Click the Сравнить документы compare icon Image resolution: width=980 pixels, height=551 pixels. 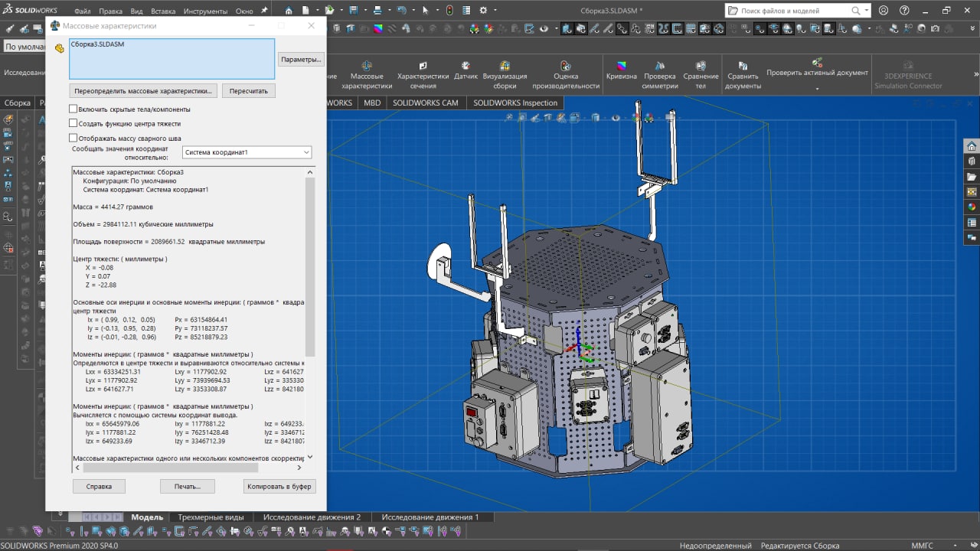coord(742,67)
